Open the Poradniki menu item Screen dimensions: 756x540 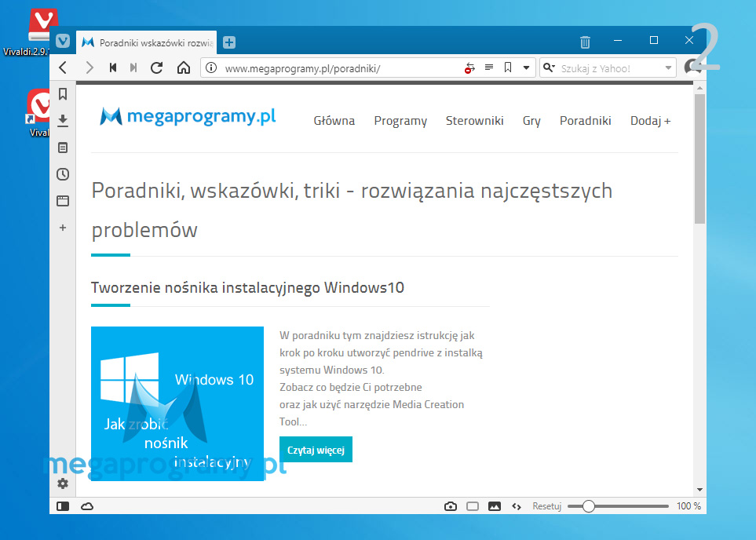(586, 121)
